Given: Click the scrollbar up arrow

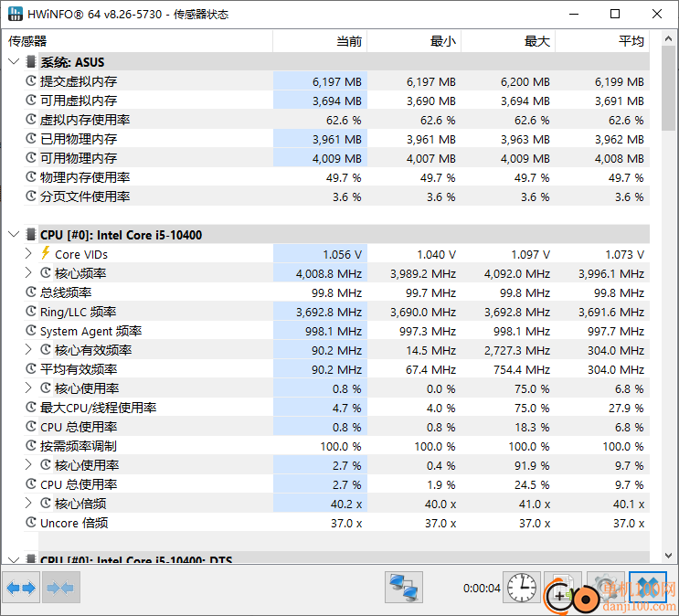Looking at the screenshot, I should coord(668,38).
